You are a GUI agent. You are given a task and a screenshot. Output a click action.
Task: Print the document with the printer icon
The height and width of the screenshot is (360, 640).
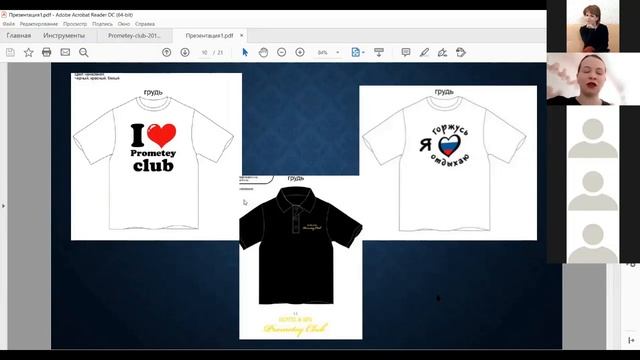[47, 52]
